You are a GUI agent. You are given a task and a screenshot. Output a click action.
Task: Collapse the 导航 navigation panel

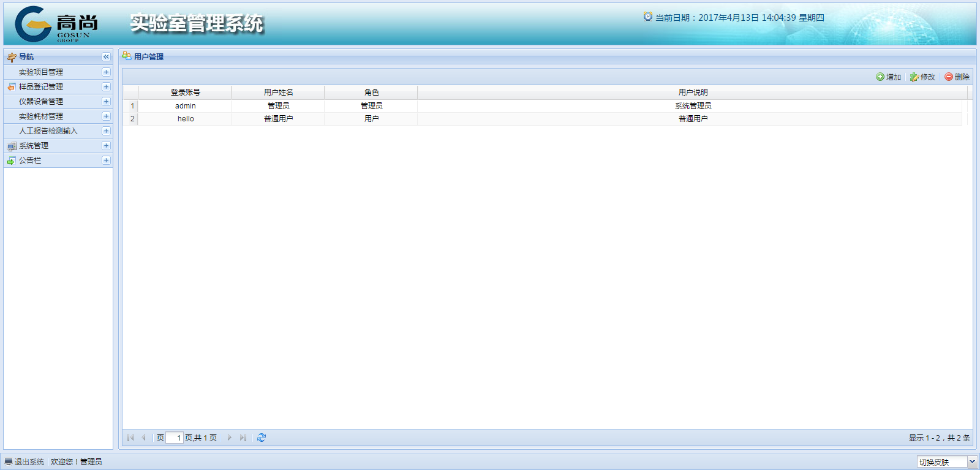pos(106,57)
